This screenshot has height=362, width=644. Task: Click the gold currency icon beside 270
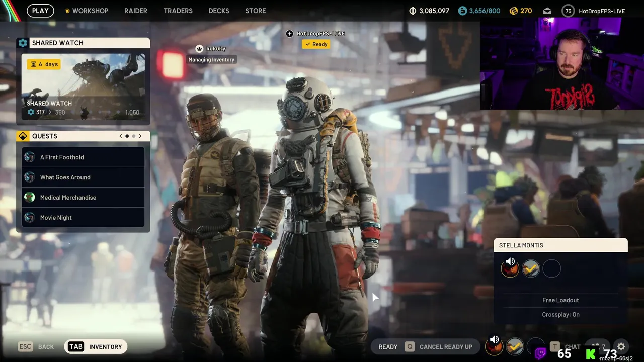[x=513, y=11]
